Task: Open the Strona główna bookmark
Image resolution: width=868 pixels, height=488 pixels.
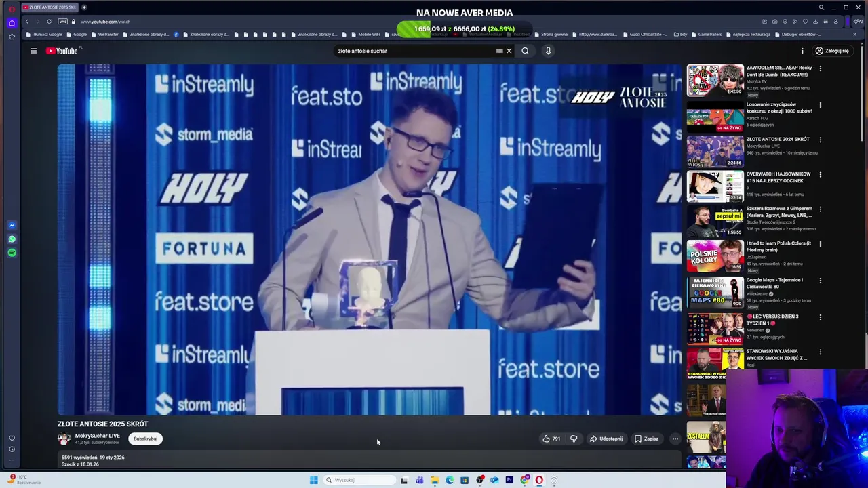Action: coord(551,35)
